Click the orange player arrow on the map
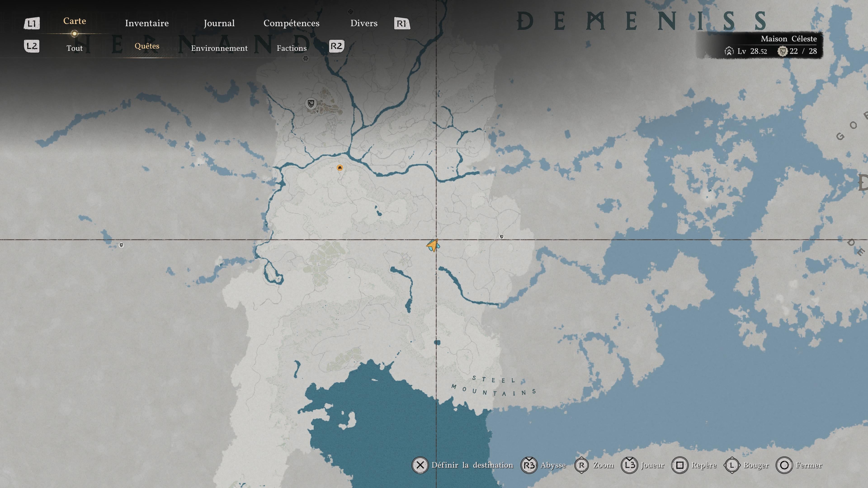 coord(433,246)
